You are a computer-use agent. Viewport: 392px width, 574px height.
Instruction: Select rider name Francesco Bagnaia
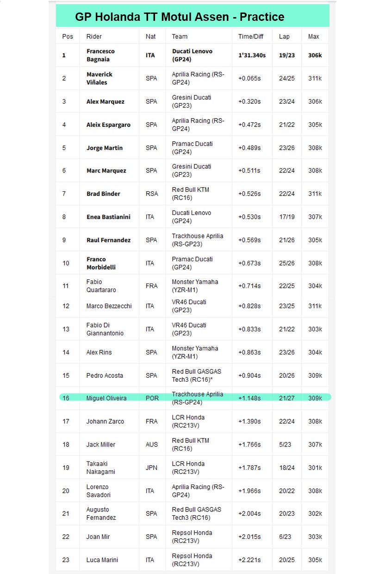pos(100,55)
